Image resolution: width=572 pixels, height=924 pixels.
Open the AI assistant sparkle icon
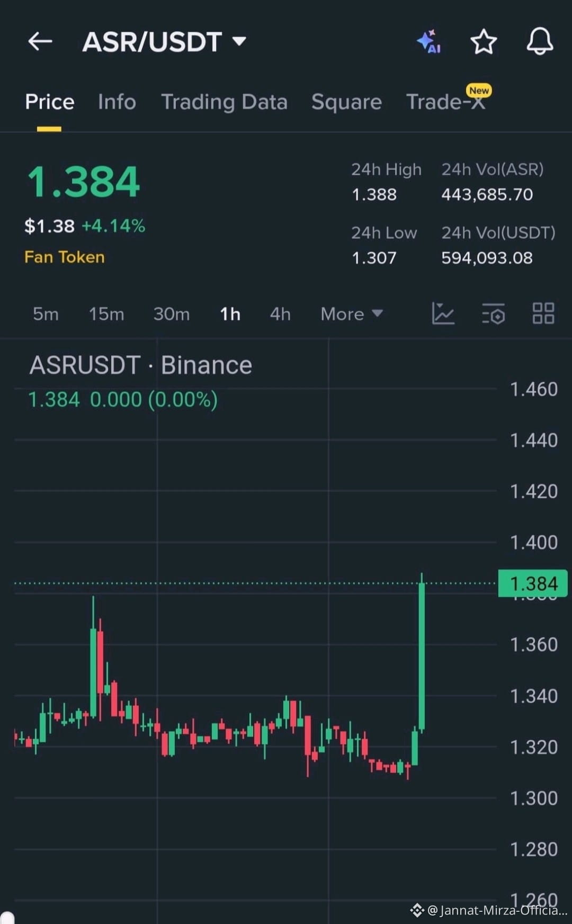(429, 41)
